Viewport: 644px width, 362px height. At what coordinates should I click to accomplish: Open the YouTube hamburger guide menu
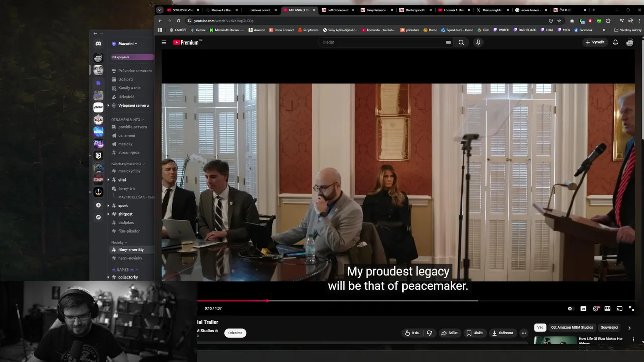[x=164, y=42]
